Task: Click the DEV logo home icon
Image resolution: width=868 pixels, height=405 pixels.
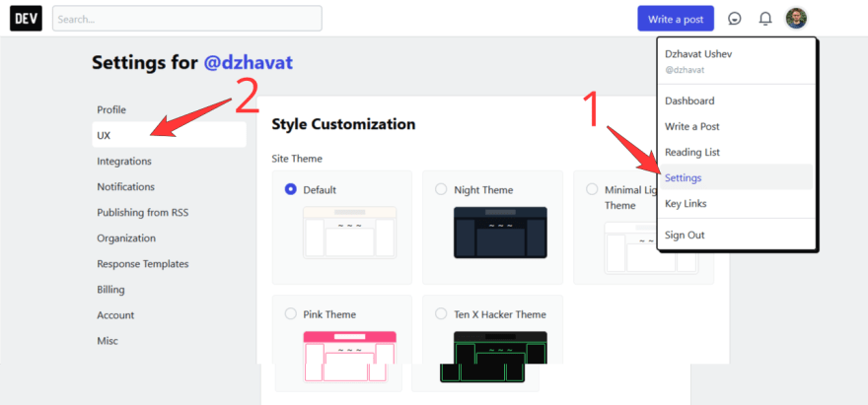Action: [x=26, y=19]
